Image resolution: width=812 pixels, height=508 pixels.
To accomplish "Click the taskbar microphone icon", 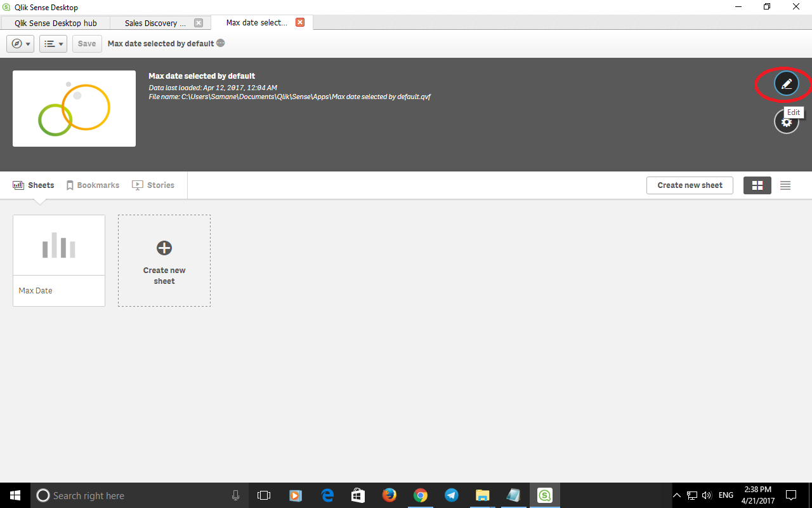I will (236, 495).
